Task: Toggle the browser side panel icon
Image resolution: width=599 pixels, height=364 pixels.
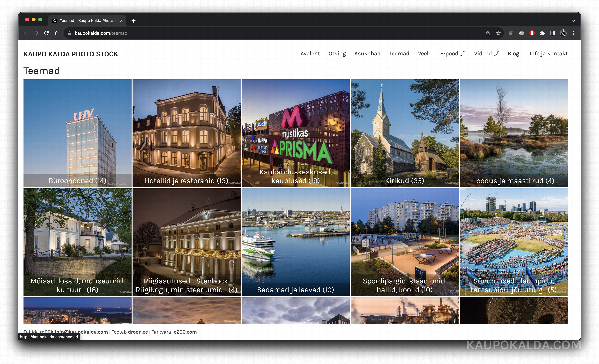Action: (553, 33)
